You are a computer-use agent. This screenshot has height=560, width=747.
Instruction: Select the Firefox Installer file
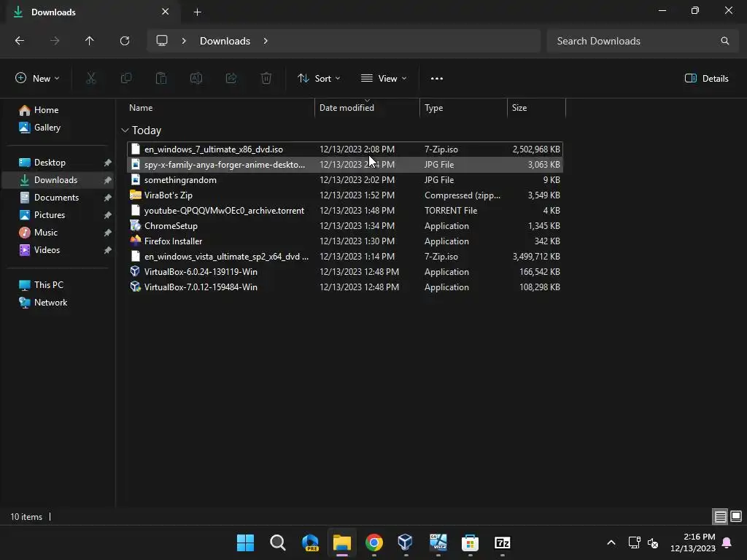345,241
